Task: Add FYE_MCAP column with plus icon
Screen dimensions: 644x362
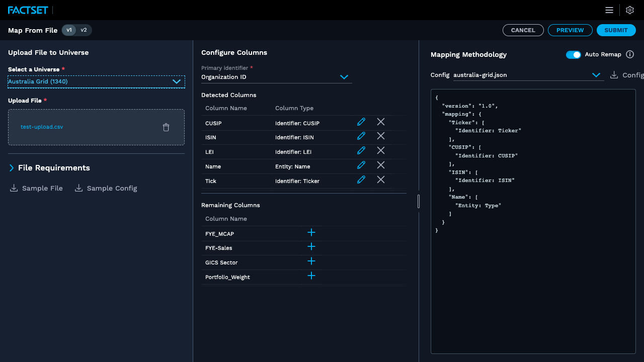Action: click(x=311, y=232)
